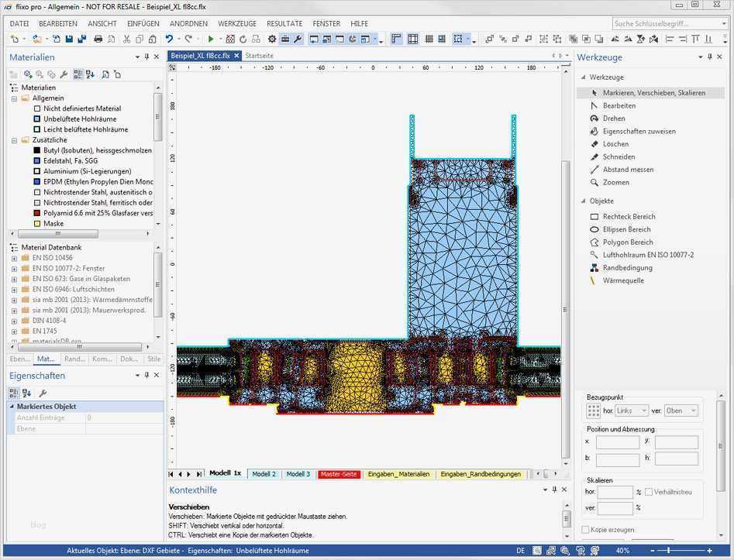
Task: Click the Print icon in toolbar
Action: (98, 39)
